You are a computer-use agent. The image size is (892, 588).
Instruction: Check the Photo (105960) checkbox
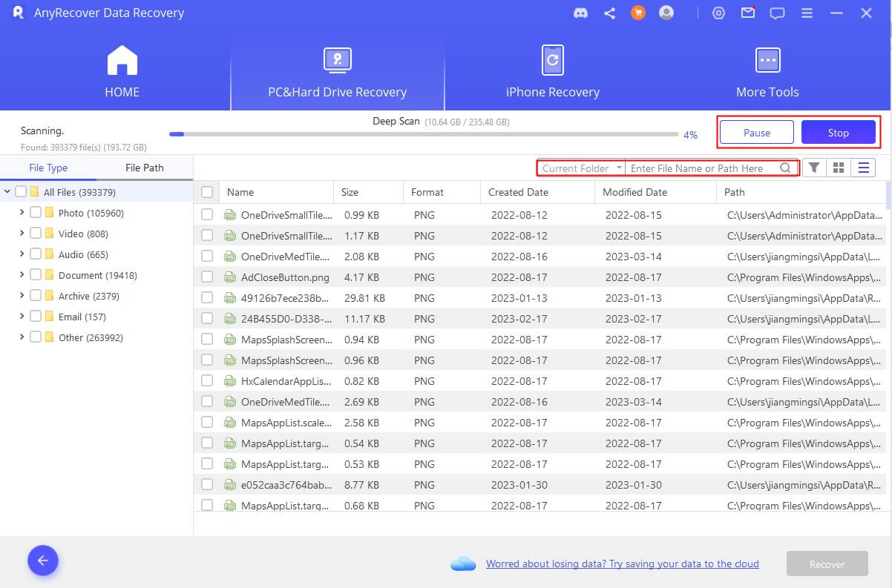pyautogui.click(x=36, y=213)
